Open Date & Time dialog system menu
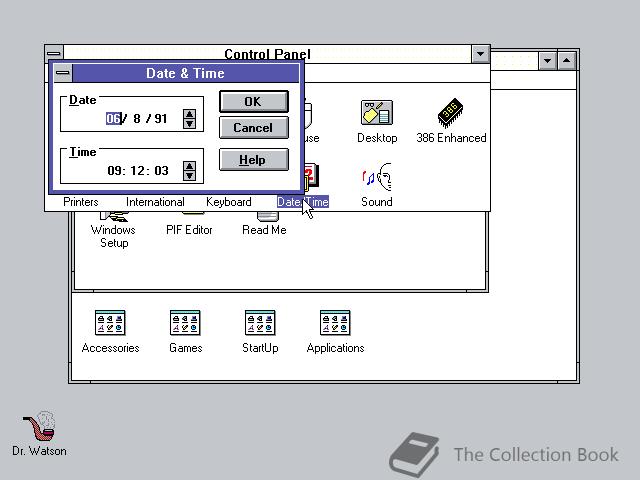This screenshot has width=640, height=480. tap(63, 73)
